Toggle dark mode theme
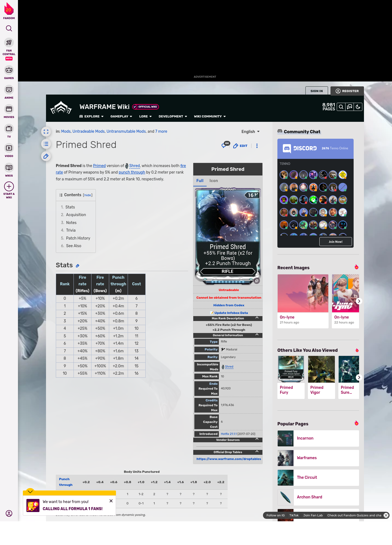The image size is (392, 545). 358,107
